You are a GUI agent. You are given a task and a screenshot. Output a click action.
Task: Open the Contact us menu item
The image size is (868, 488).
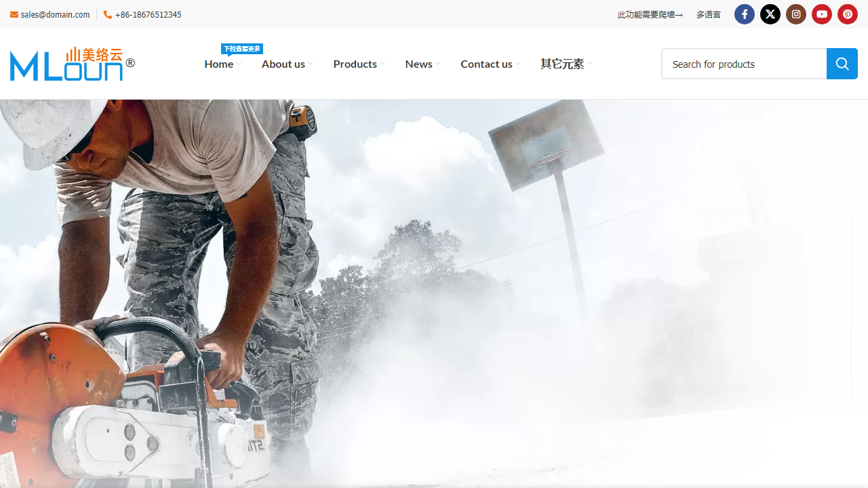pos(486,64)
